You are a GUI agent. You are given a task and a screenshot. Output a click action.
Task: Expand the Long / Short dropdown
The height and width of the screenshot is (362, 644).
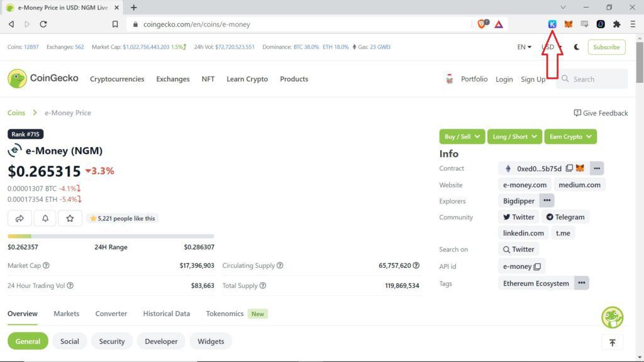click(x=514, y=136)
